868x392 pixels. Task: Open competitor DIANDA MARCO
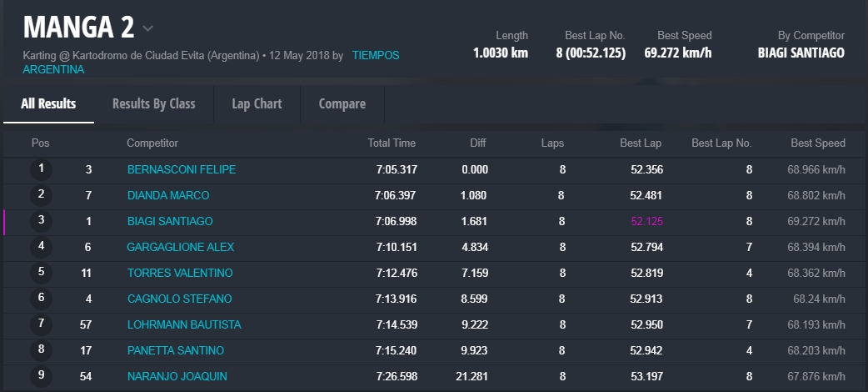[167, 196]
